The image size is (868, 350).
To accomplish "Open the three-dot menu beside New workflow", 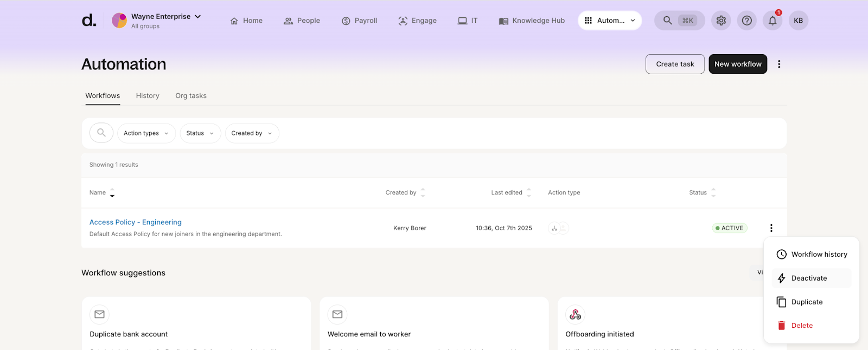I will (x=779, y=64).
